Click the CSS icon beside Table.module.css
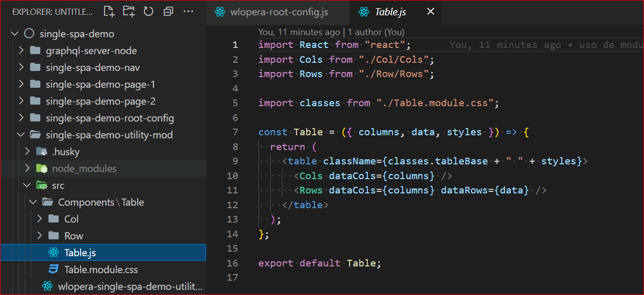 point(55,269)
